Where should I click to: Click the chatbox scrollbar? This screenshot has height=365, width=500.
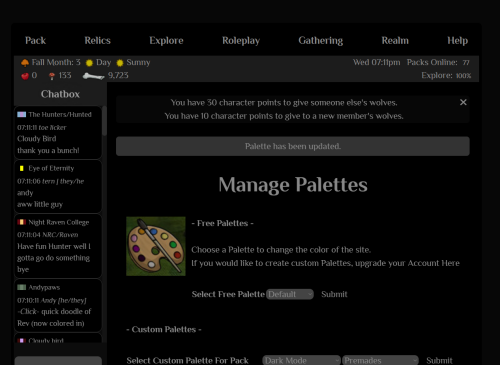point(104,121)
